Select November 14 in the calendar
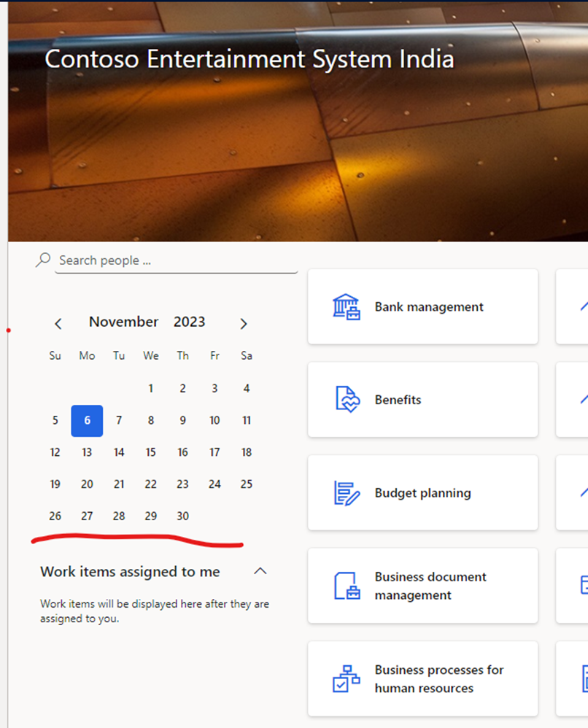The image size is (588, 728). click(119, 452)
